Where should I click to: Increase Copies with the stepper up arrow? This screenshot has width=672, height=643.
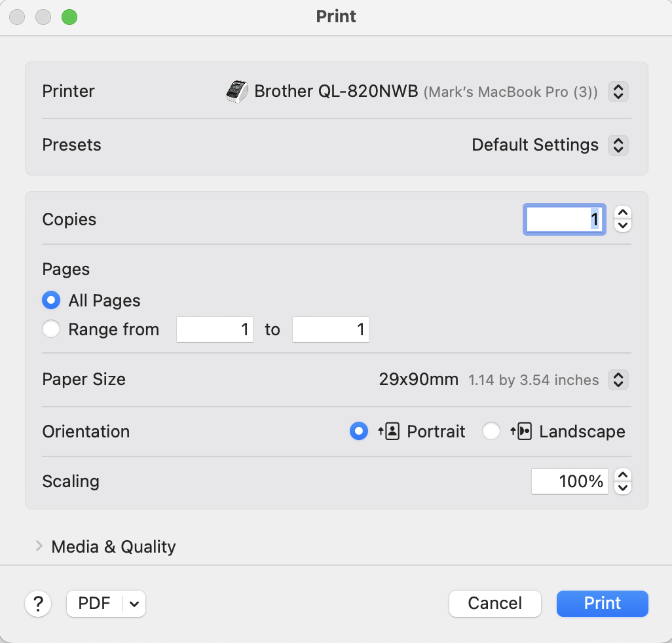624,213
